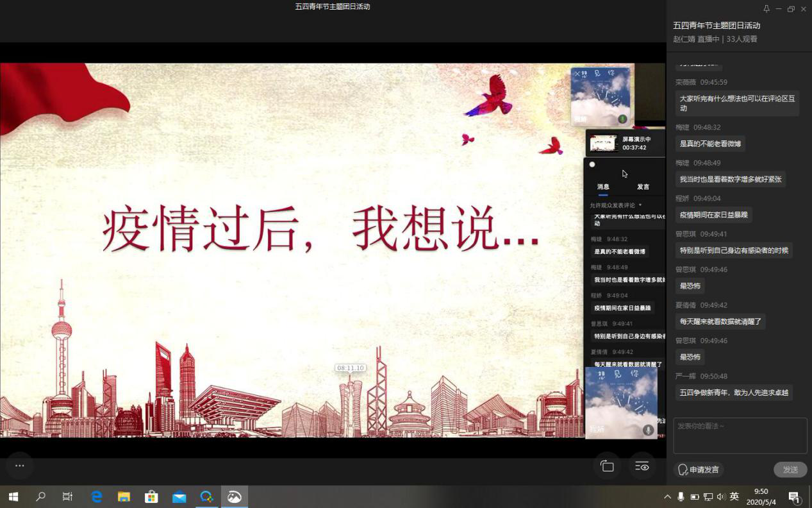The width and height of the screenshot is (812, 508).
Task: Close the top video thumbnail with X
Action: (x=576, y=74)
